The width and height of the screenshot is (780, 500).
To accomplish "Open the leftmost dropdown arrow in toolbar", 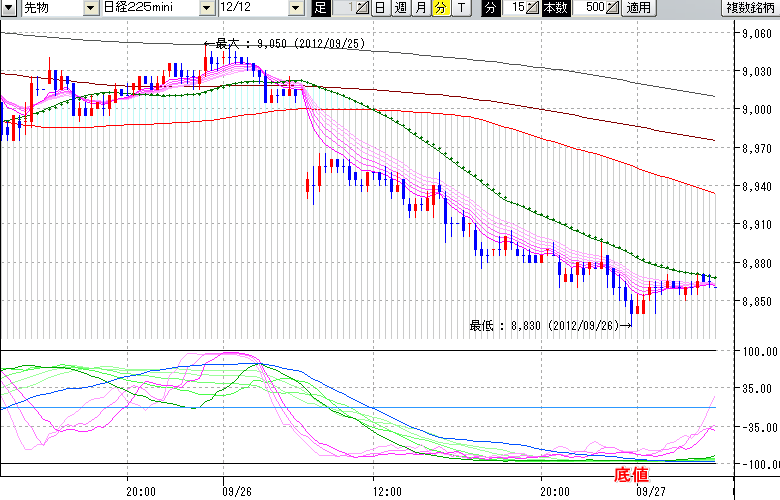I will [x=8, y=8].
